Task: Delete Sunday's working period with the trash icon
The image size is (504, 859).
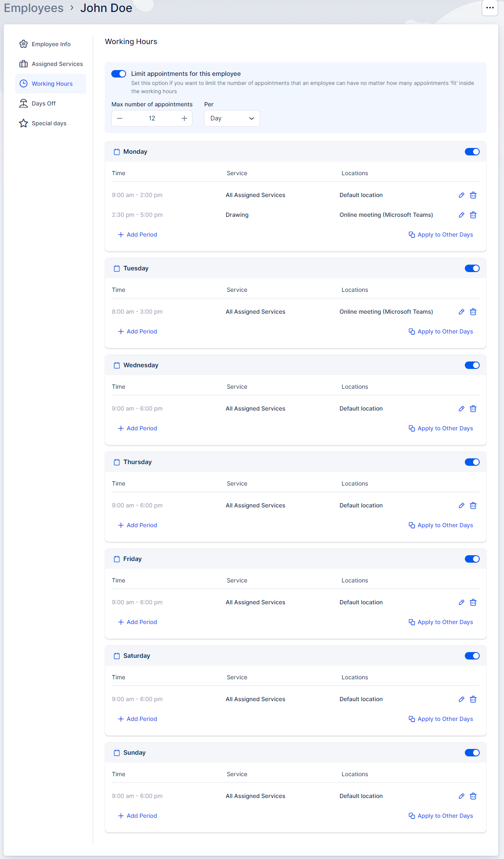Action: tap(473, 796)
